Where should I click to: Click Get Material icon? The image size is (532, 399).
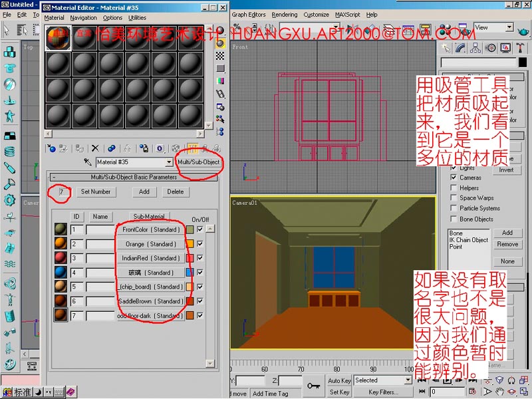[51, 148]
